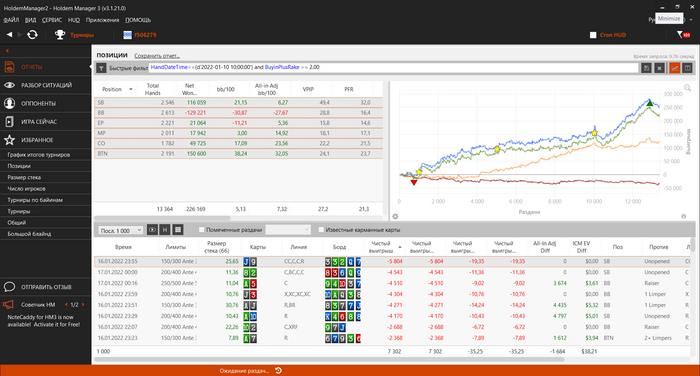Open the Приложения menu
The width and height of the screenshot is (700, 376).
(x=102, y=20)
